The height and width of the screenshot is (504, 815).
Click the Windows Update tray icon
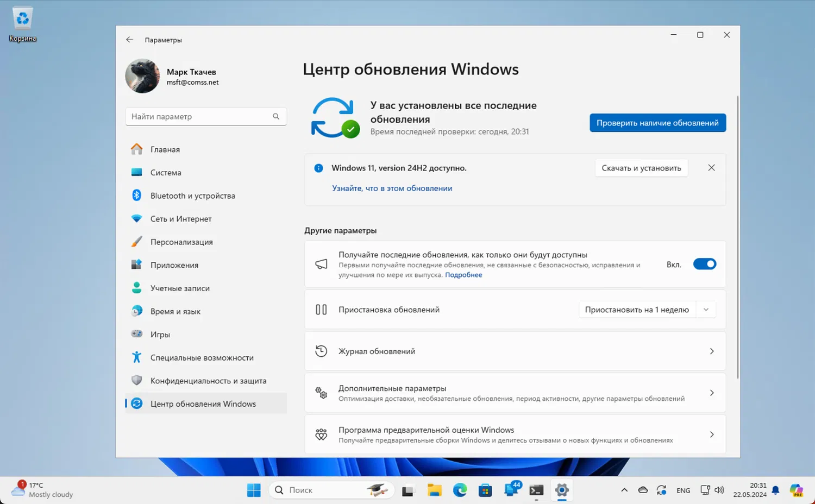661,490
